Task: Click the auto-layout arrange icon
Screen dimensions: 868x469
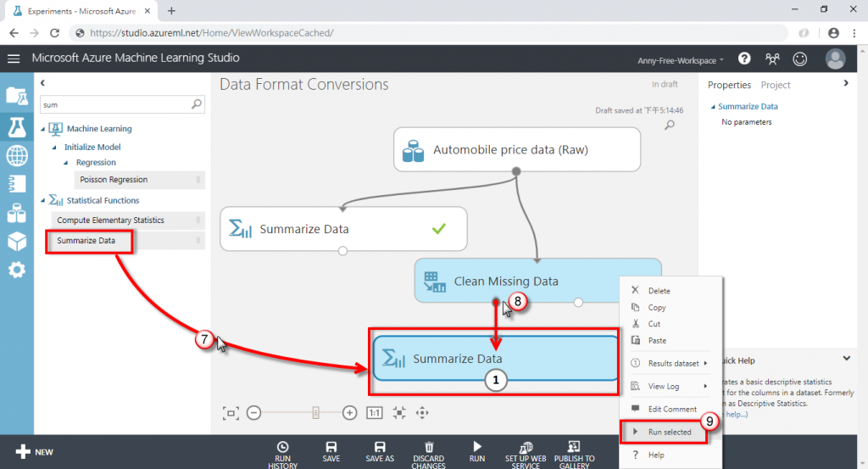Action: [399, 413]
